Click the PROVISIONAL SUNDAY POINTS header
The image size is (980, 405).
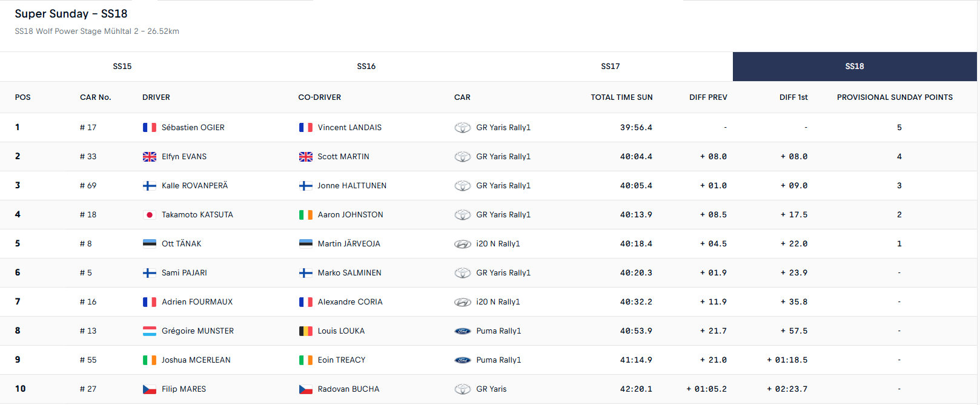coord(895,97)
